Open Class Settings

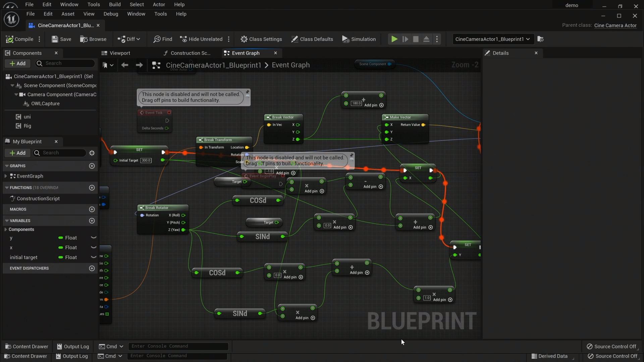261,39
